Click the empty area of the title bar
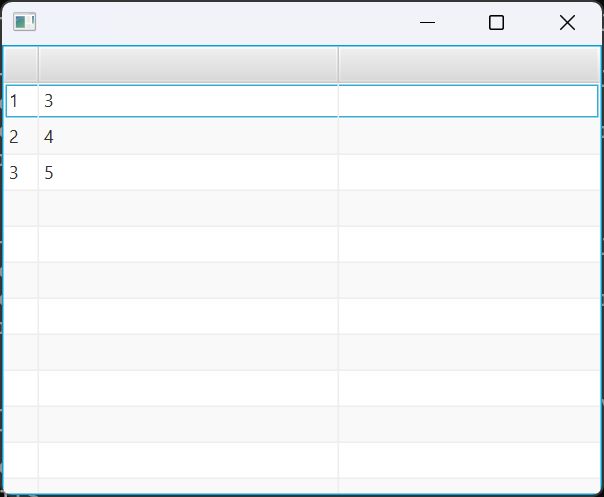604x497 pixels. [x=220, y=23]
